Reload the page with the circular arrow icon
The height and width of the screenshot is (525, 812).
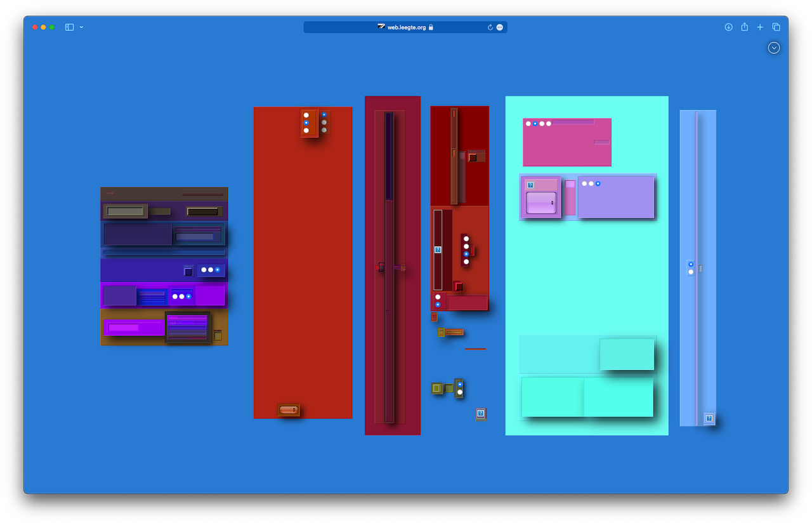pyautogui.click(x=490, y=27)
